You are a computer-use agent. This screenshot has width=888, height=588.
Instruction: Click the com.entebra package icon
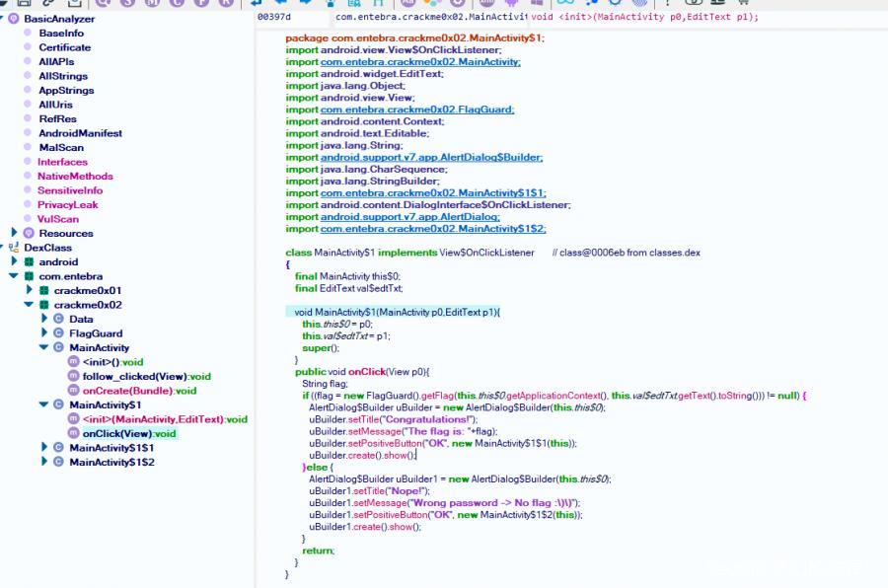coord(29,276)
